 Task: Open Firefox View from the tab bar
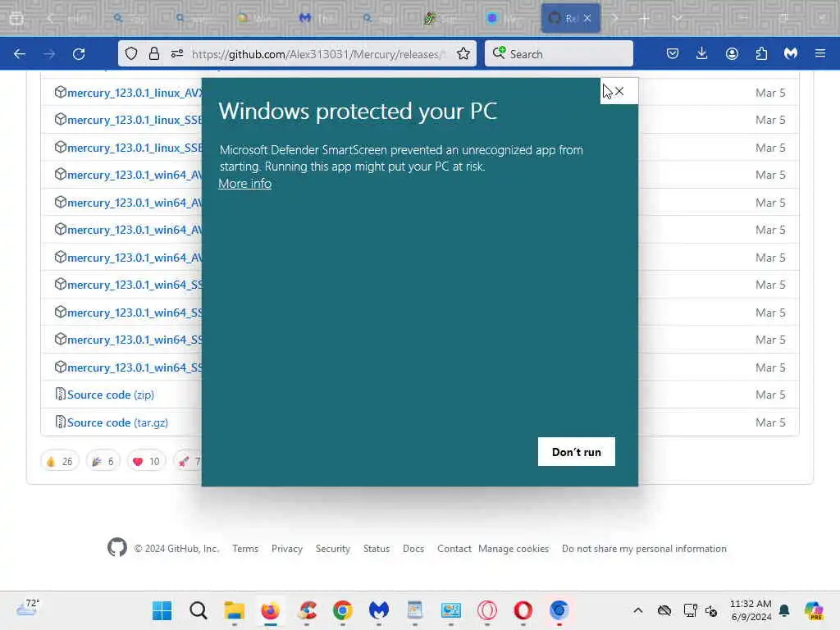pos(16,18)
